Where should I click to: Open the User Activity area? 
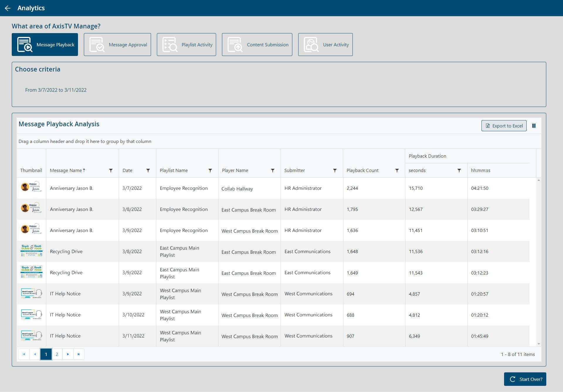pos(325,45)
